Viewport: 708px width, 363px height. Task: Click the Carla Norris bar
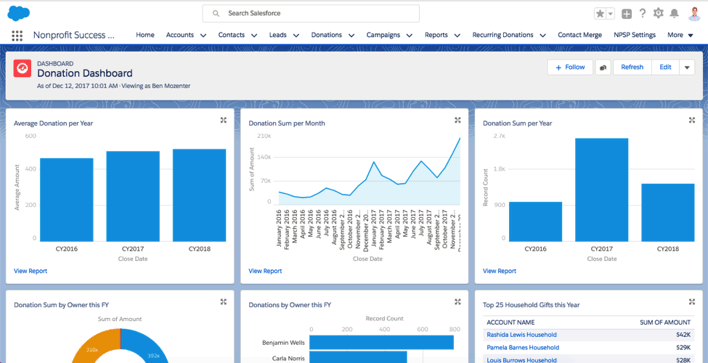click(x=358, y=357)
